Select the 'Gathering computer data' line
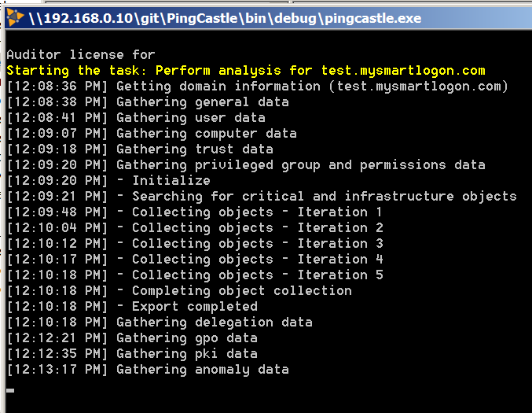This screenshot has height=413, width=532. [152, 133]
